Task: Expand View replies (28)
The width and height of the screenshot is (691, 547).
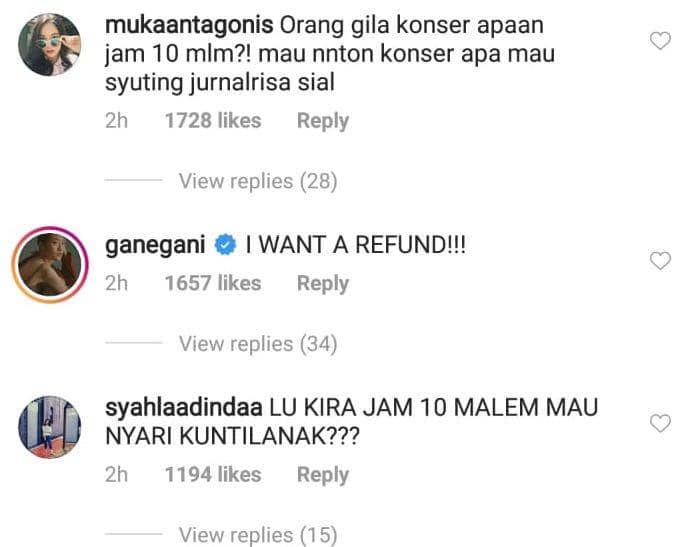Action: click(258, 181)
